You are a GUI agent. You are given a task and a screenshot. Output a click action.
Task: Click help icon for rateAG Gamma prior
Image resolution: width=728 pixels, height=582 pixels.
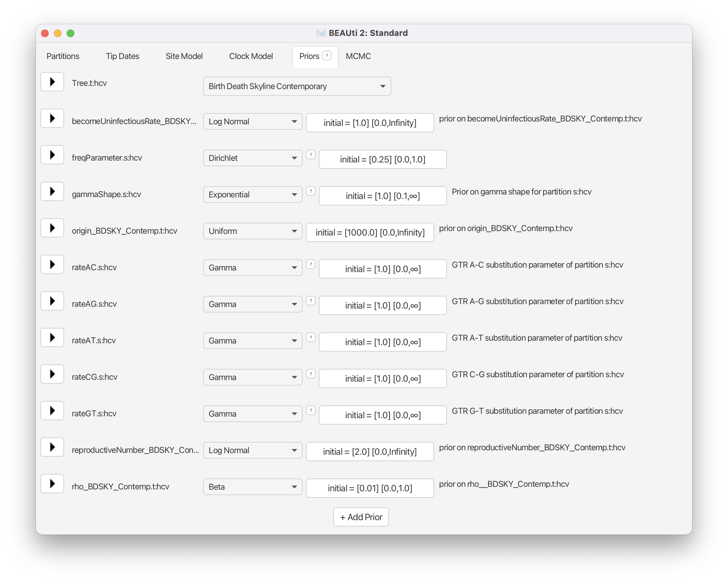310,301
